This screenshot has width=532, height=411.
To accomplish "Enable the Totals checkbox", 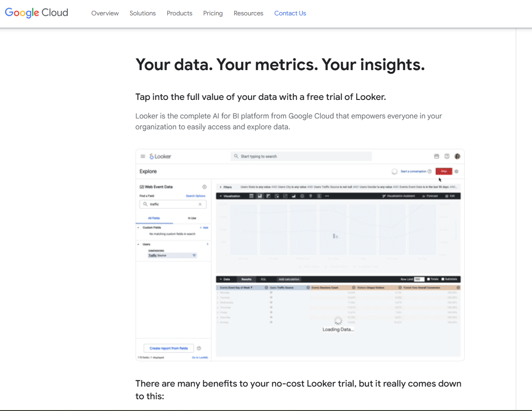I will point(428,279).
